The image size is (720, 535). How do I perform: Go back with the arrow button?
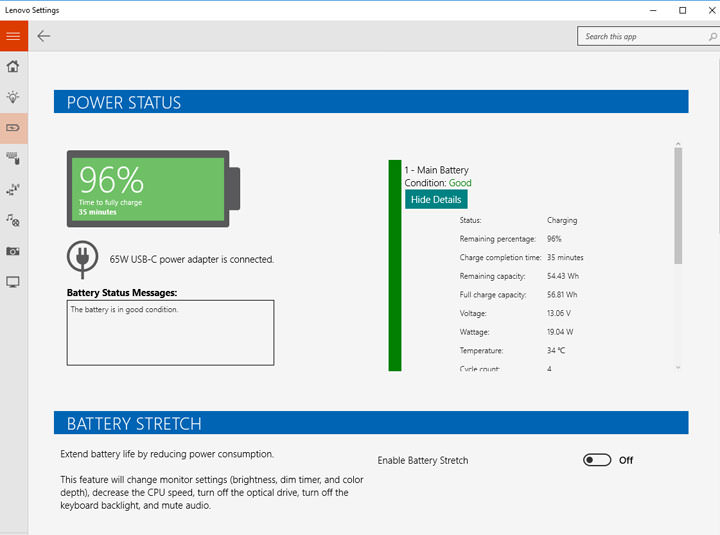tap(44, 36)
